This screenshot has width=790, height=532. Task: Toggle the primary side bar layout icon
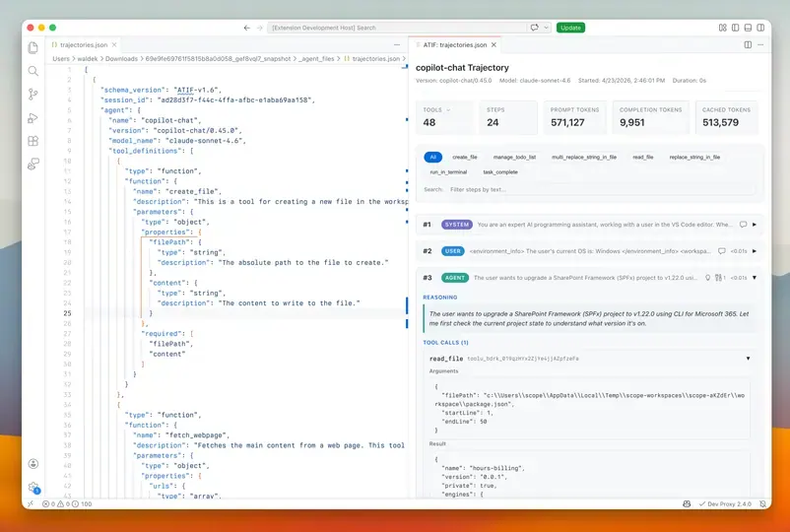pyautogui.click(x=736, y=28)
